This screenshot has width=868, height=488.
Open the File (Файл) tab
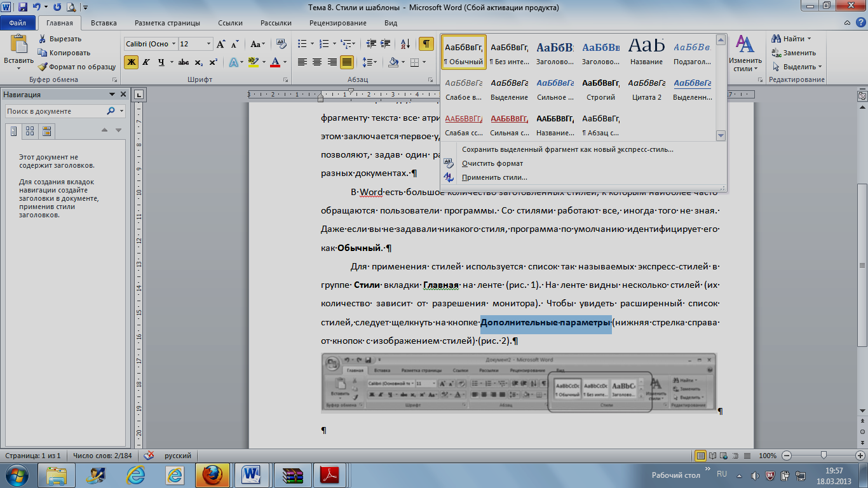point(17,23)
